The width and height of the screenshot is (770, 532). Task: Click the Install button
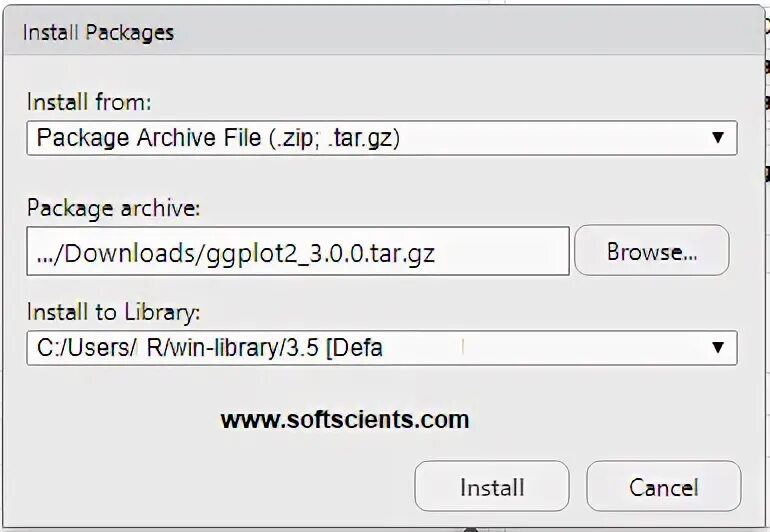[491, 487]
